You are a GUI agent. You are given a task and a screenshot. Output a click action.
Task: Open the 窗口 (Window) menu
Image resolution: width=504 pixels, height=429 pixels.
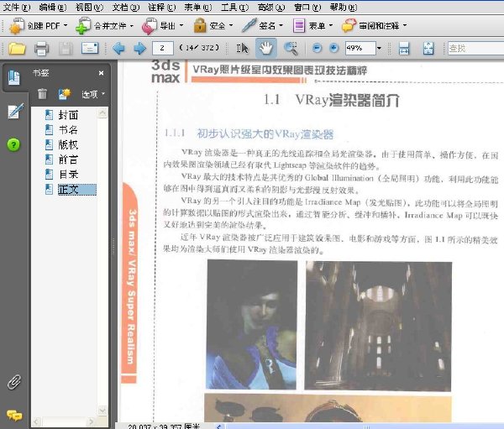coord(307,7)
